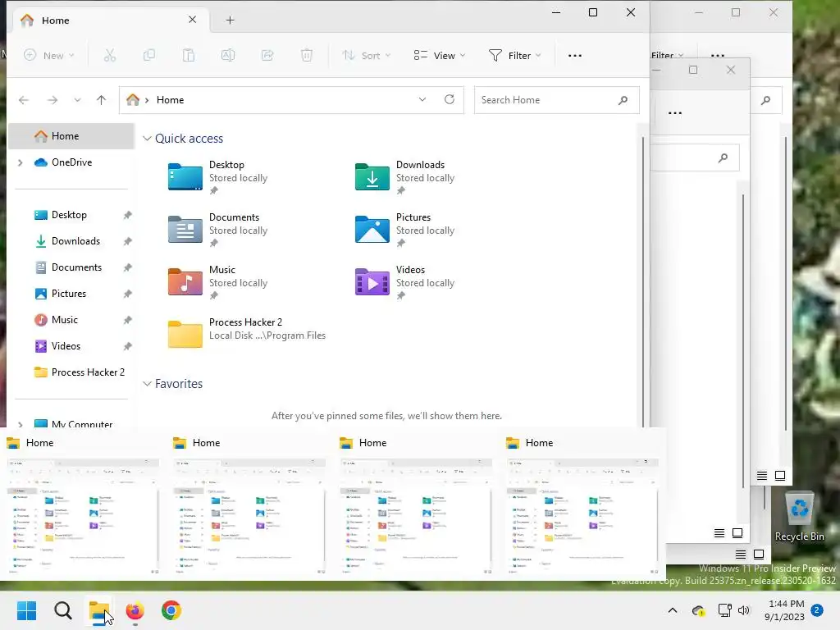This screenshot has height=630, width=840.
Task: Go up one level arrow
Action: (x=101, y=99)
